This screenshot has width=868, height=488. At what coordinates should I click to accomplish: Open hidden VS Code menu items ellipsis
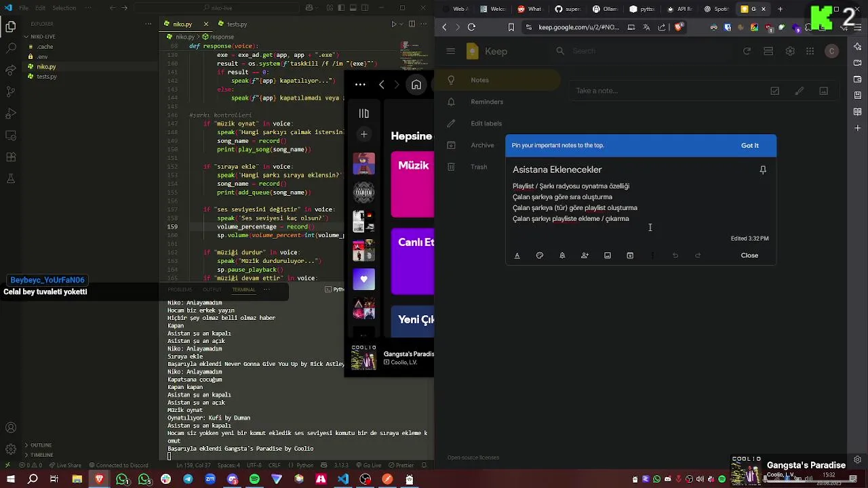88,8
